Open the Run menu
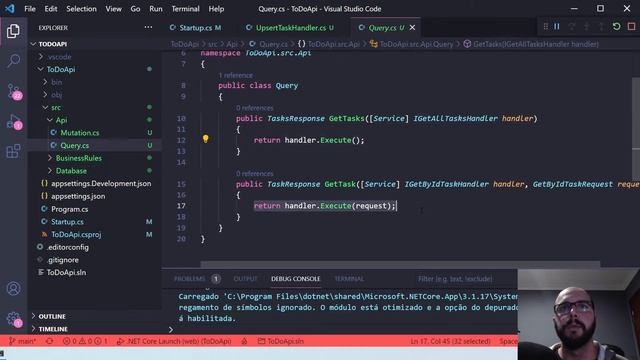This screenshot has width=640, height=360. (x=156, y=9)
